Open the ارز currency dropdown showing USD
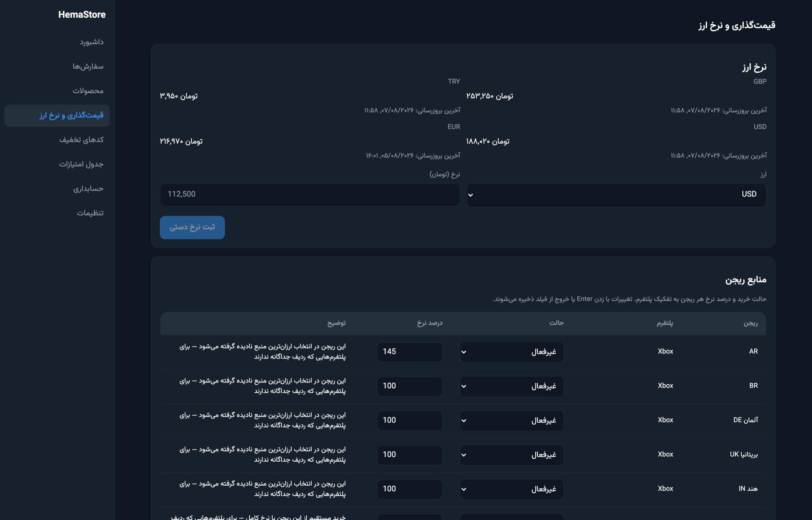This screenshot has height=520, width=812. 616,195
